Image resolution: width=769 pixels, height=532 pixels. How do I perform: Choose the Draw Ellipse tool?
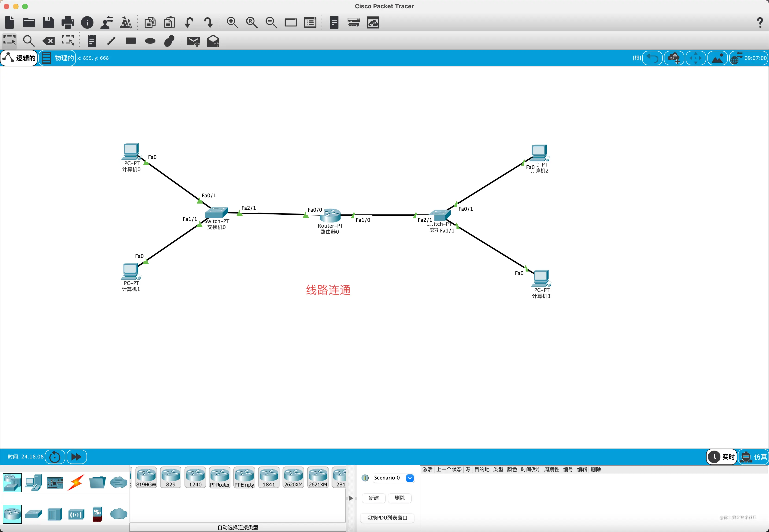[150, 41]
